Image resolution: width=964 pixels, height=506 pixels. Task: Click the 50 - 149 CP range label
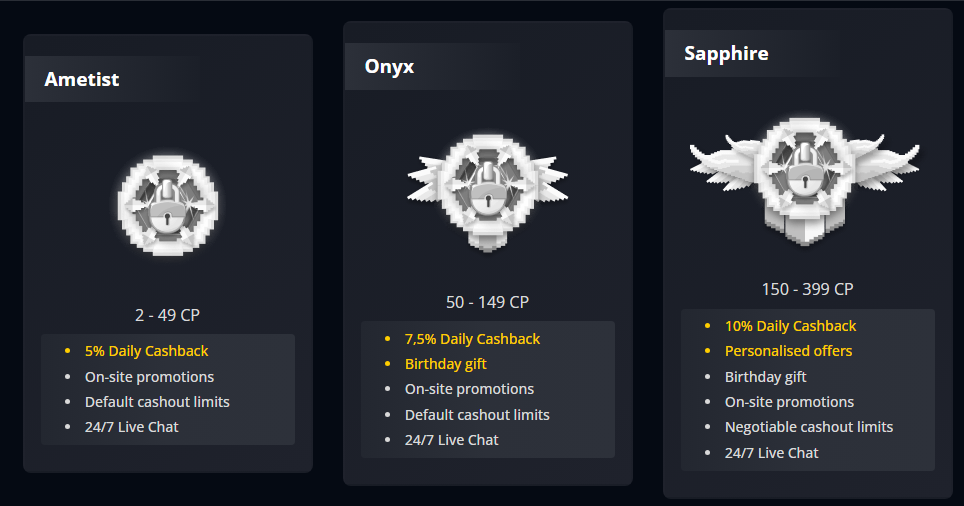(487, 302)
